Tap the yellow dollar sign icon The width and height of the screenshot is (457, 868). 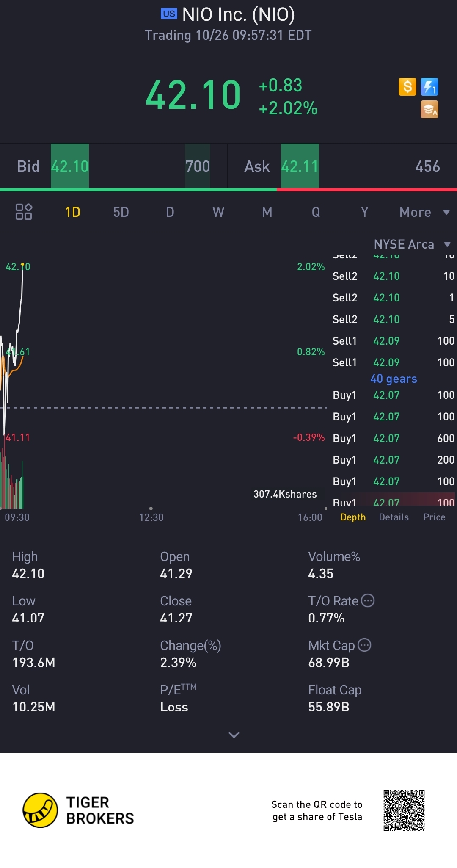[x=407, y=87]
